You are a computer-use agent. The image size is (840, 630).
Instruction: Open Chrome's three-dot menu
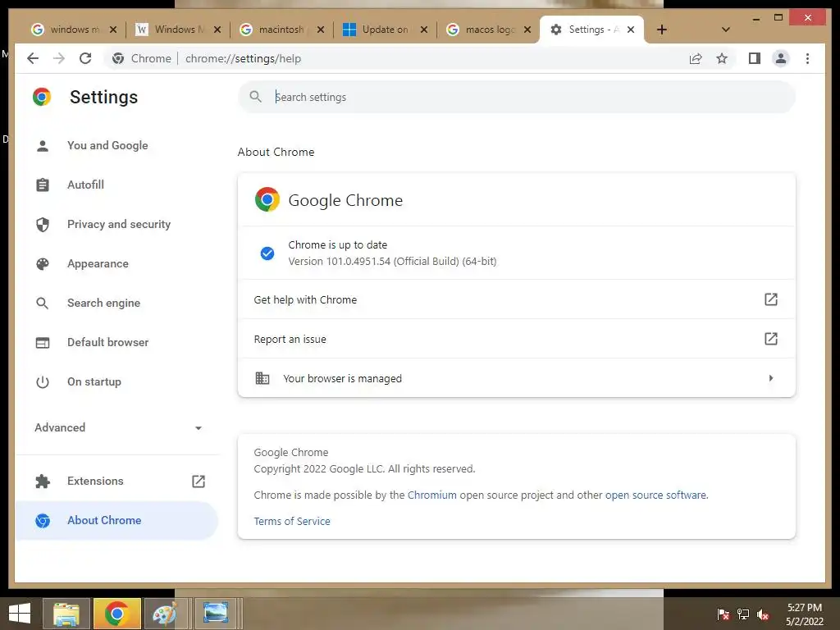pos(807,58)
